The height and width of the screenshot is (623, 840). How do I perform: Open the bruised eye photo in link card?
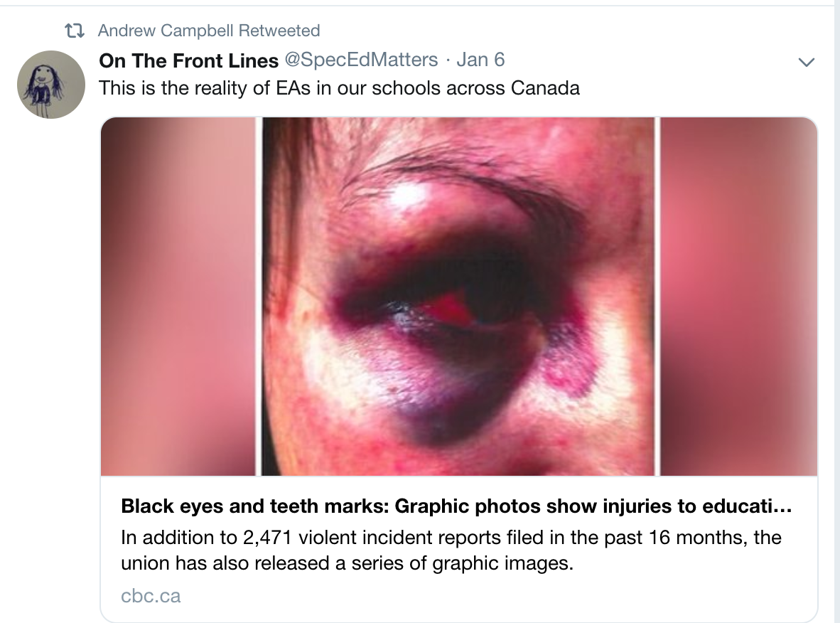click(460, 296)
